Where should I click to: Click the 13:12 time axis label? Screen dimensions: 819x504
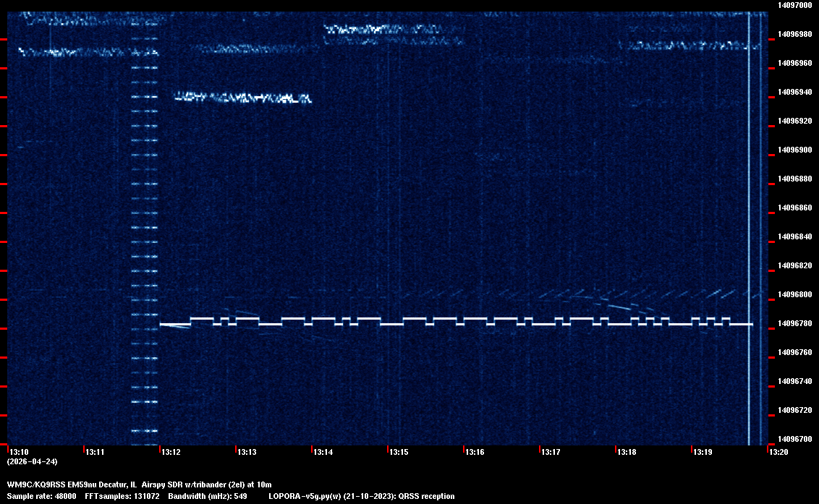coord(171,452)
